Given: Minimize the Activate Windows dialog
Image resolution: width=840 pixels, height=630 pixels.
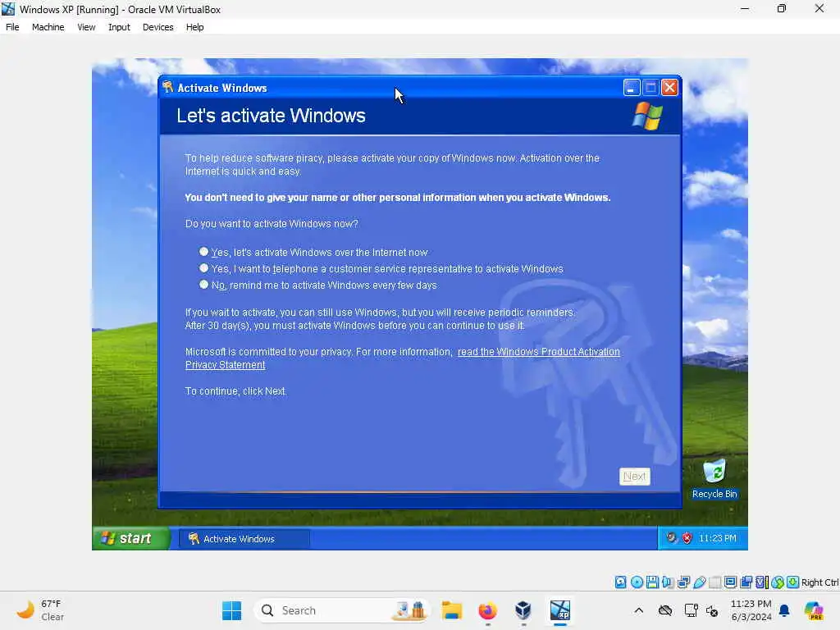Looking at the screenshot, I should [x=632, y=87].
